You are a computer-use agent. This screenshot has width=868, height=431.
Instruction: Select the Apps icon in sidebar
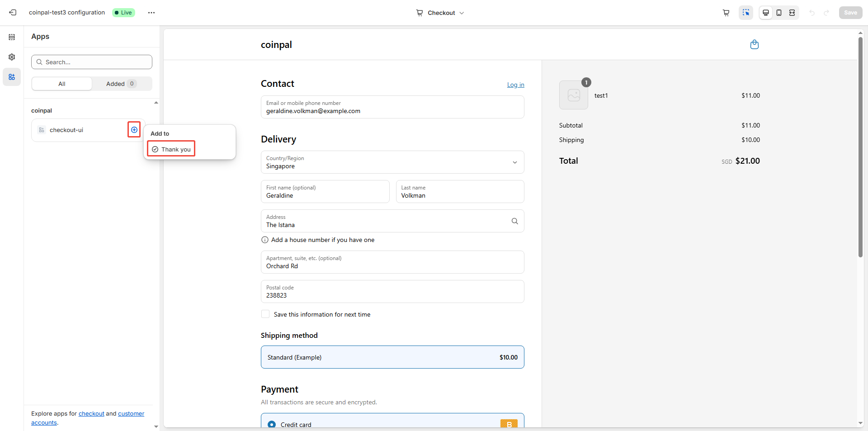point(12,77)
